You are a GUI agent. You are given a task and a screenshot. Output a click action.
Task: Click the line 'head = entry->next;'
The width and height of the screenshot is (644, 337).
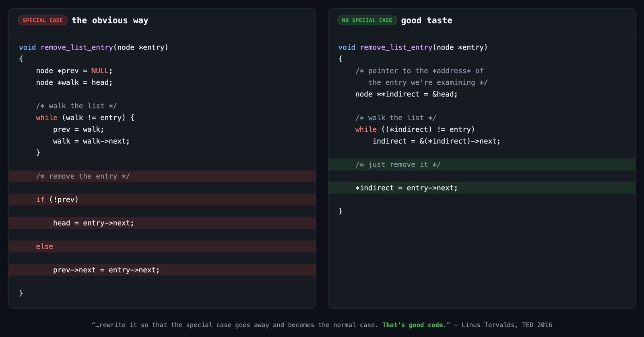point(162,223)
